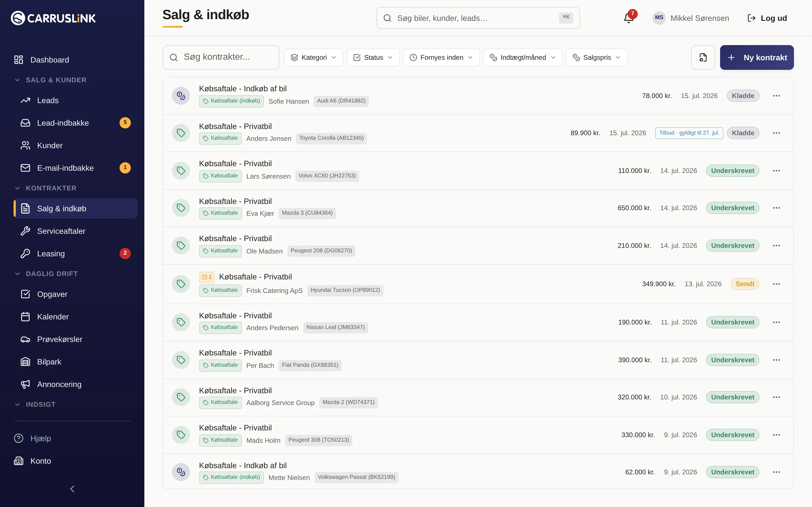Click the tag icon of the Lars Sørensen contract
Viewport: 812px width, 507px height.
pyautogui.click(x=181, y=171)
